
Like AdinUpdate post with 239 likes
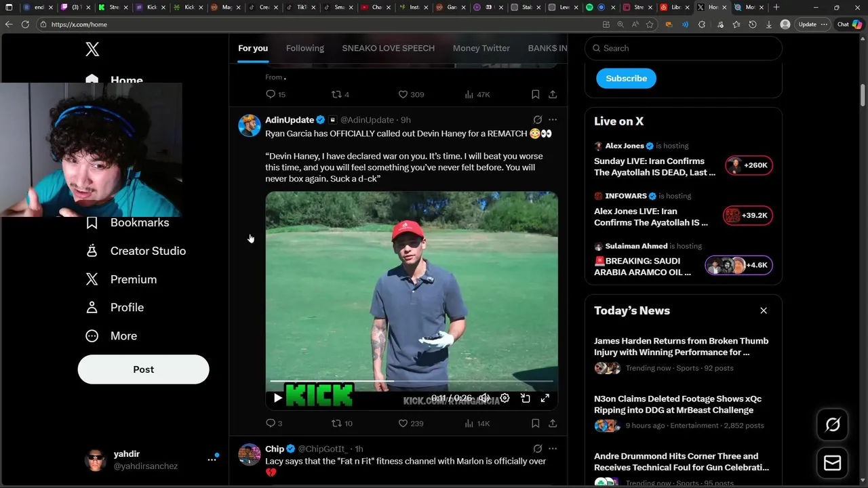click(410, 423)
